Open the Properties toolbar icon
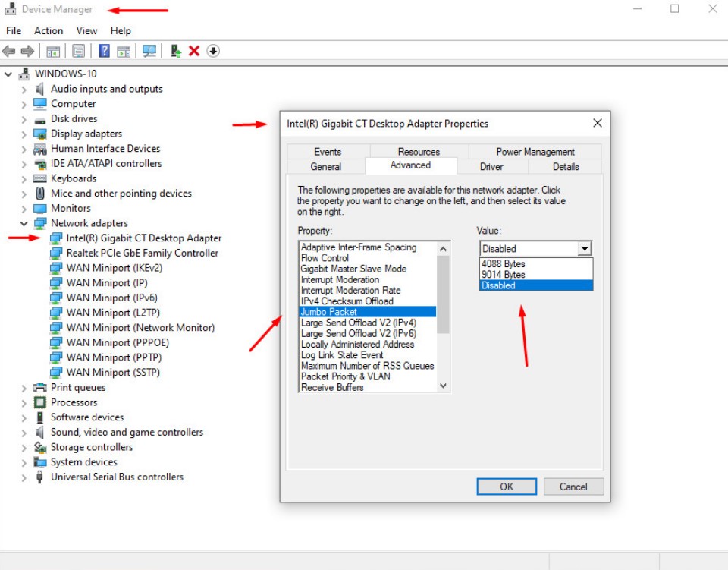Viewport: 728px width, 570px height. coord(78,51)
